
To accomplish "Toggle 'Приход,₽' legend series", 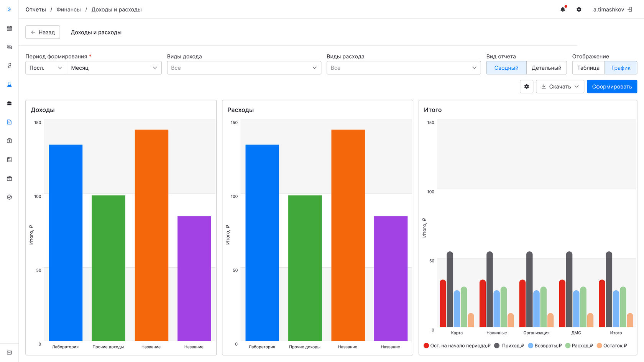I will tap(509, 346).
